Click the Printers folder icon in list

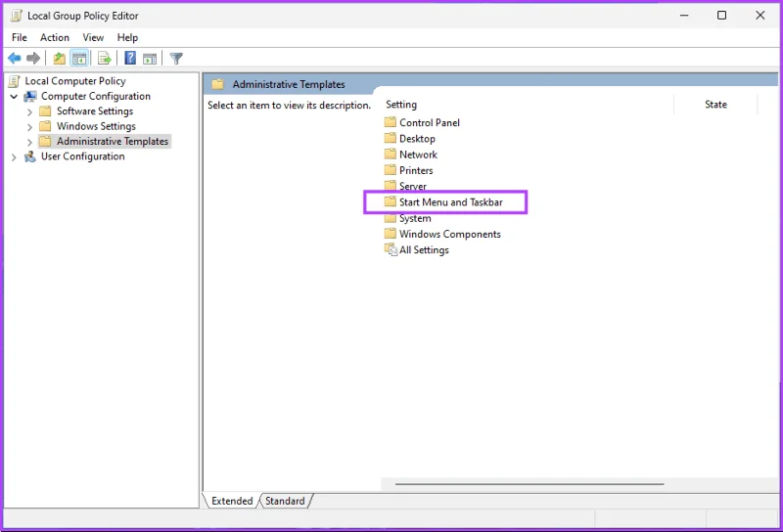[391, 170]
